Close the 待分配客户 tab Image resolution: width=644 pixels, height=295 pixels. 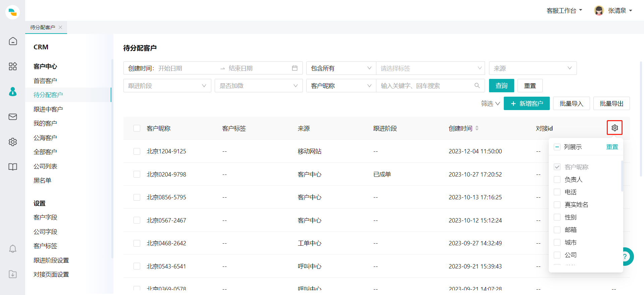click(x=60, y=27)
